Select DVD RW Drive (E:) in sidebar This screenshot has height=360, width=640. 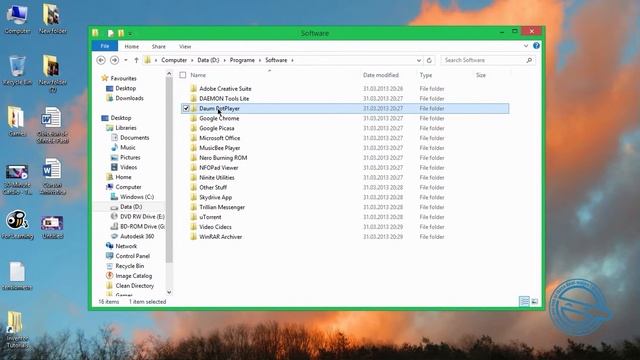pos(142,217)
